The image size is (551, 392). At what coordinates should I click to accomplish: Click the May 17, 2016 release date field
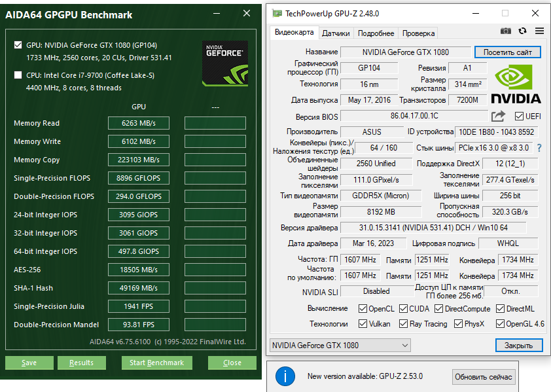pyautogui.click(x=369, y=100)
